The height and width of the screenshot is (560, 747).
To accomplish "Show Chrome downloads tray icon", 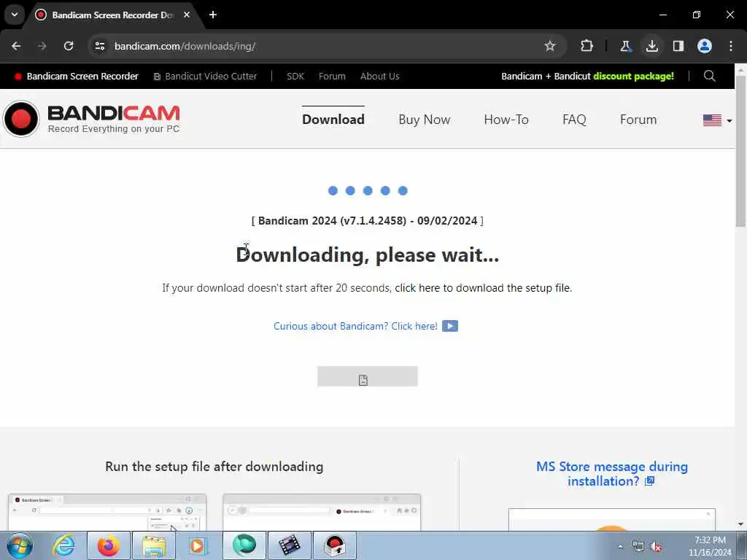I will (x=652, y=46).
